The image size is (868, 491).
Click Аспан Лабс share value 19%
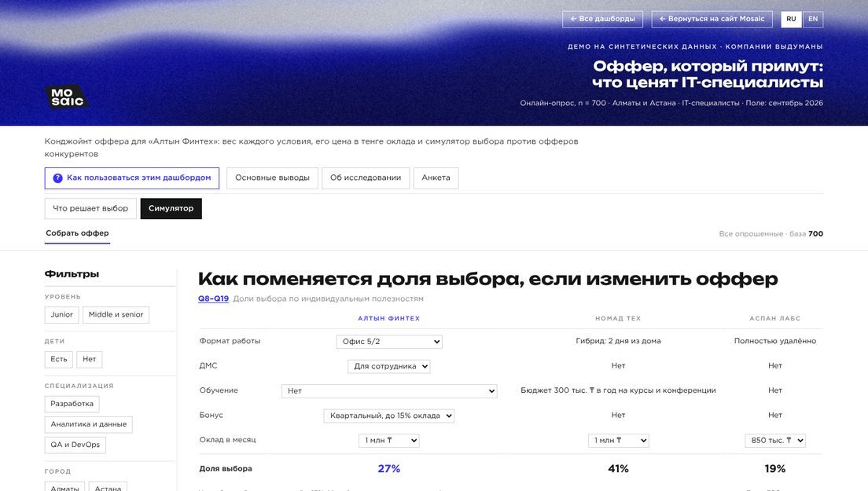coord(775,469)
